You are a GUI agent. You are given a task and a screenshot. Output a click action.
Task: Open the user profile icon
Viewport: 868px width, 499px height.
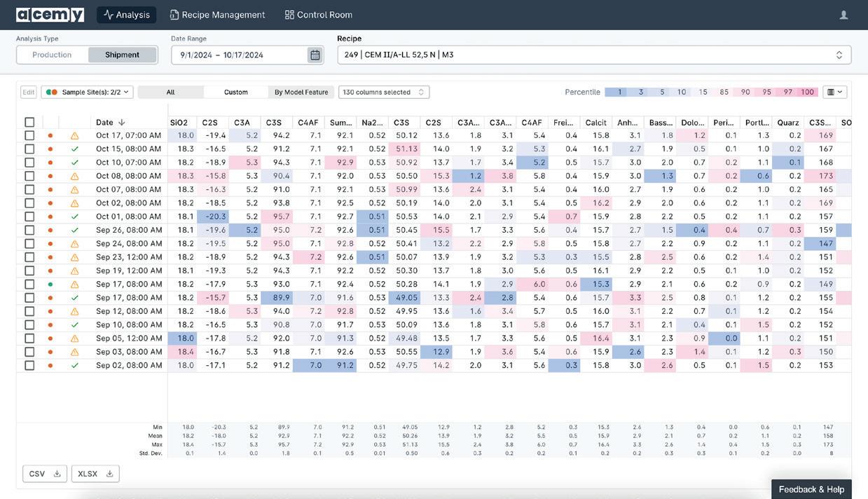click(843, 15)
